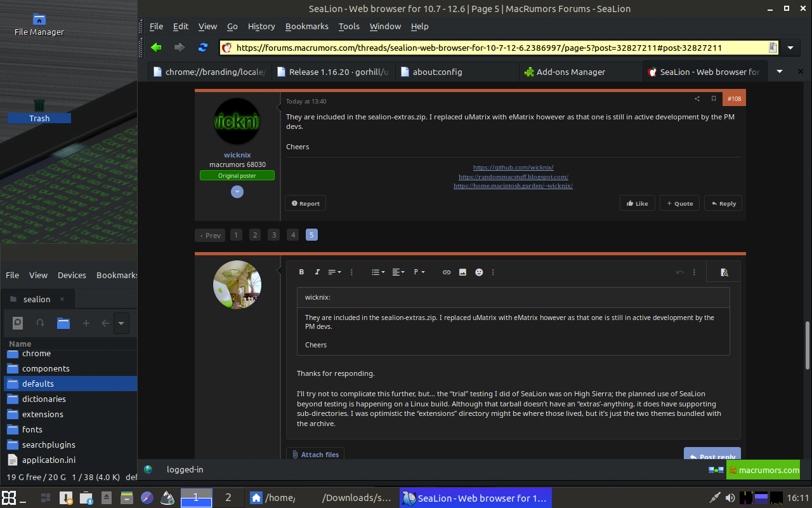Click the browser page vertical scrollbar
Viewport: 812px width, 508px height.
point(808,345)
